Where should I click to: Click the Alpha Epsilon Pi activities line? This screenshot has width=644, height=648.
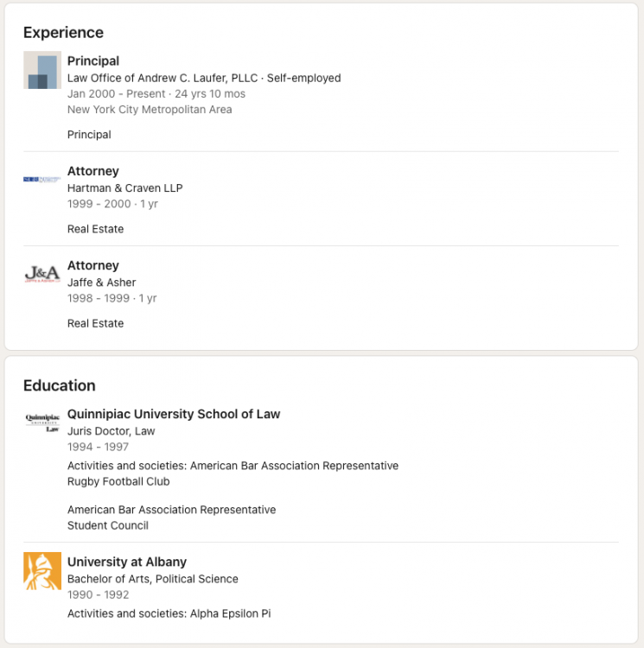(x=169, y=613)
